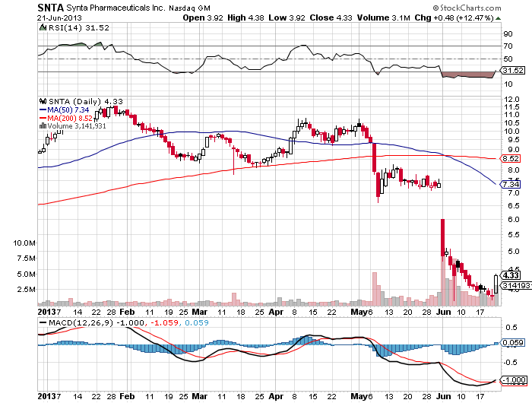The width and height of the screenshot is (532, 403).
Task: Click the 70 level on RSI axis
Action: point(508,46)
